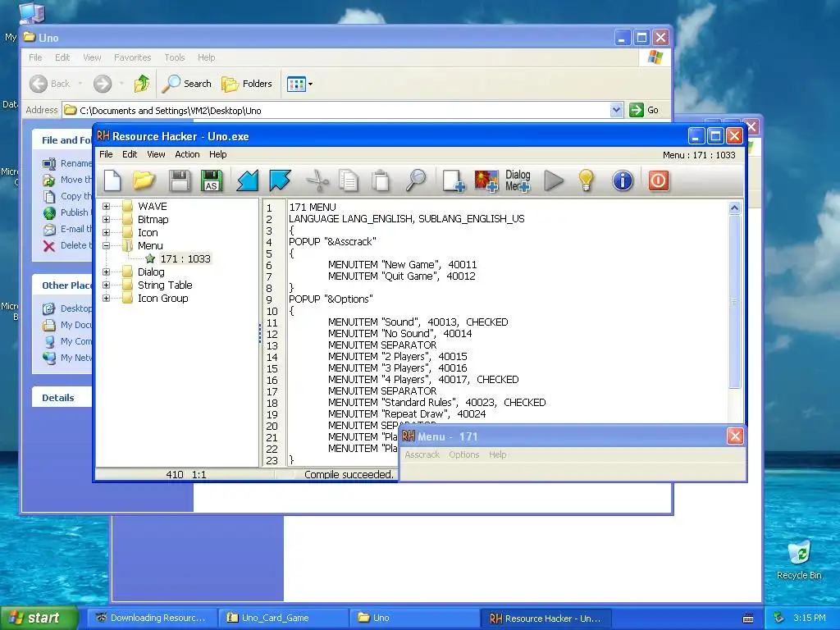The image size is (840, 630).
Task: Close the Menu - 171 preview window
Action: coord(734,436)
